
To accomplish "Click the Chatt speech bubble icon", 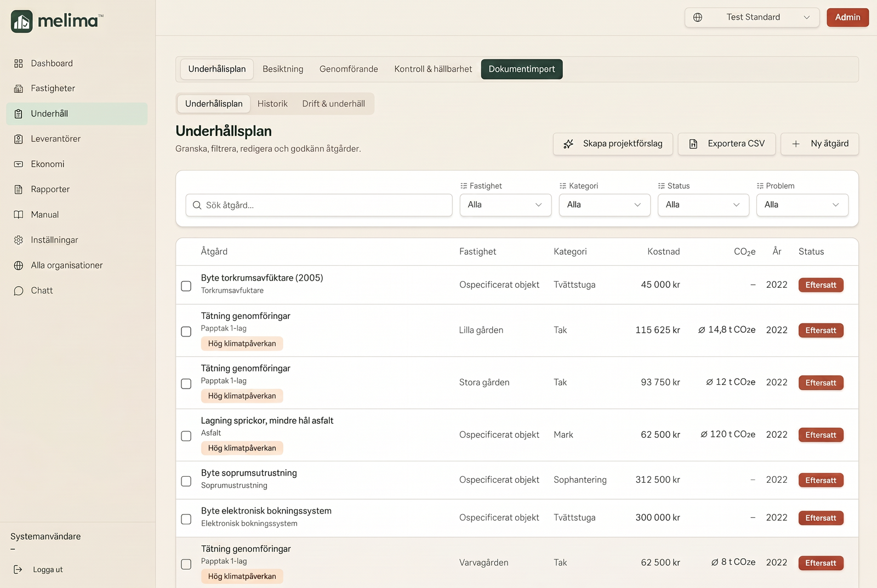I will coord(19,291).
